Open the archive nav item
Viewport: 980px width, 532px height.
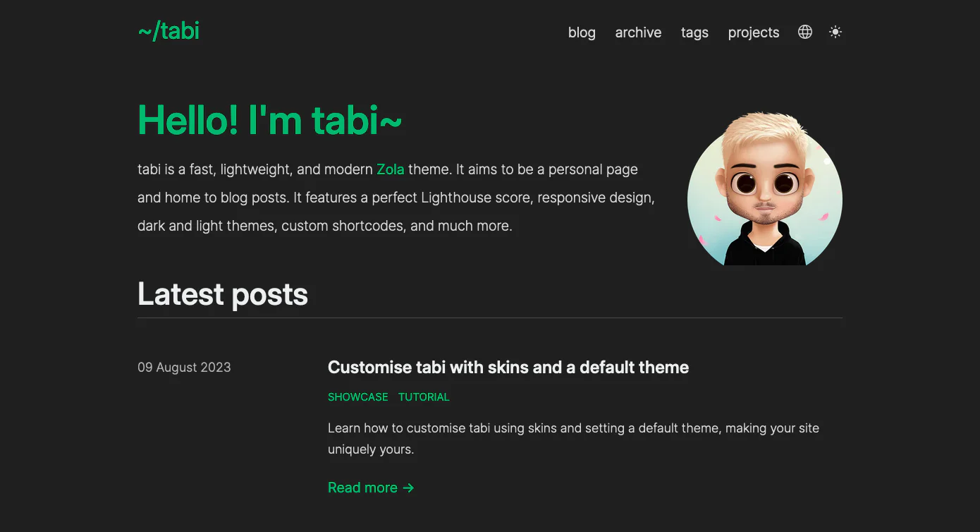(638, 32)
